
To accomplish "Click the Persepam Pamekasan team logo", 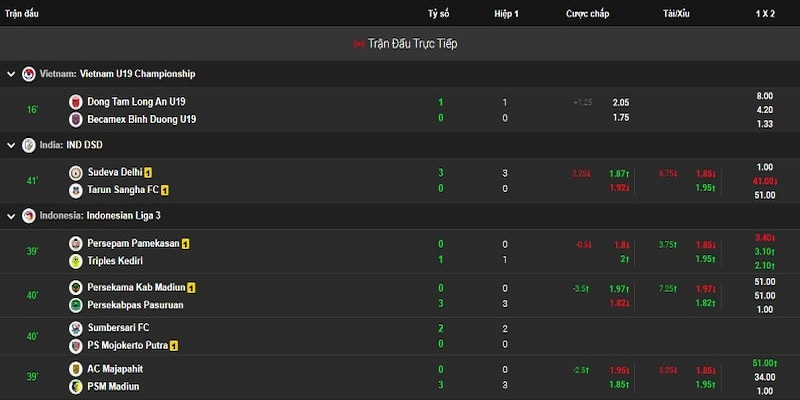I will pyautogui.click(x=76, y=243).
